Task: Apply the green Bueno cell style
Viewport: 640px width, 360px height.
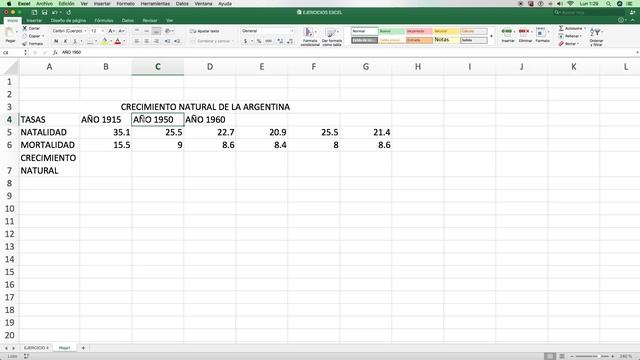Action: click(392, 31)
